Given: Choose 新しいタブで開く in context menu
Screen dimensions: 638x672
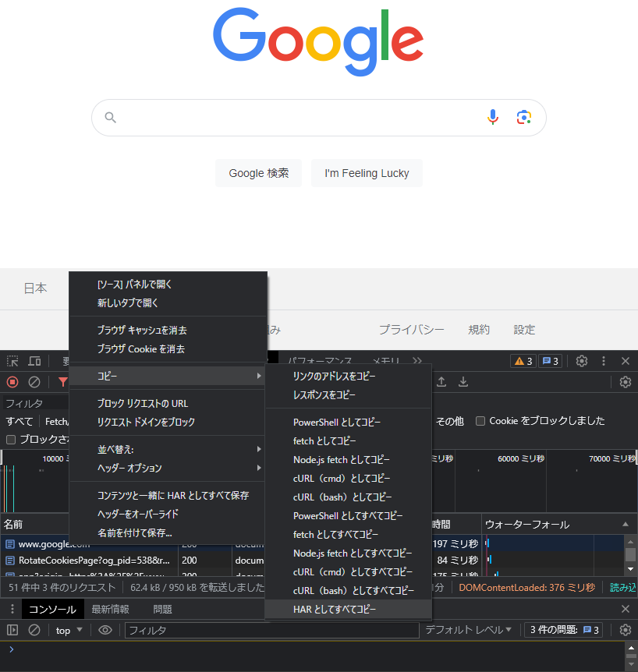Looking at the screenshot, I should click(x=168, y=302).
